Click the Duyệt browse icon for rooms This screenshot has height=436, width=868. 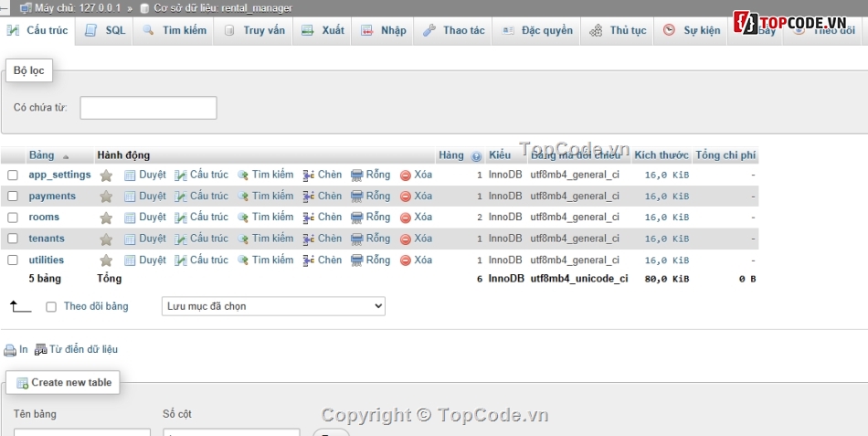pos(130,218)
